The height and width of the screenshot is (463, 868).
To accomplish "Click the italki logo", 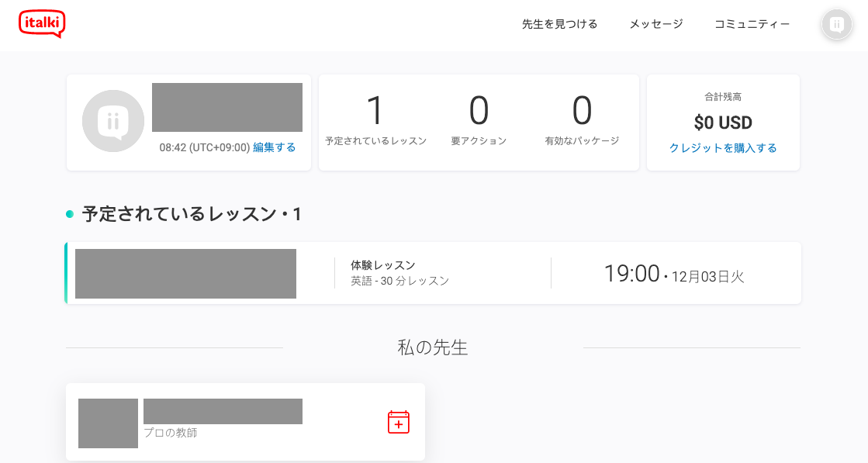I will (42, 23).
